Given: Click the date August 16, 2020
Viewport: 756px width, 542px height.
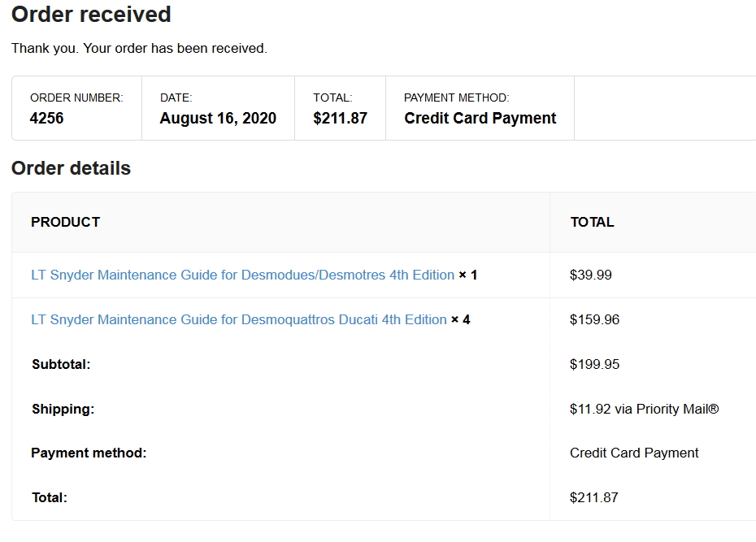Looking at the screenshot, I should coord(218,118).
